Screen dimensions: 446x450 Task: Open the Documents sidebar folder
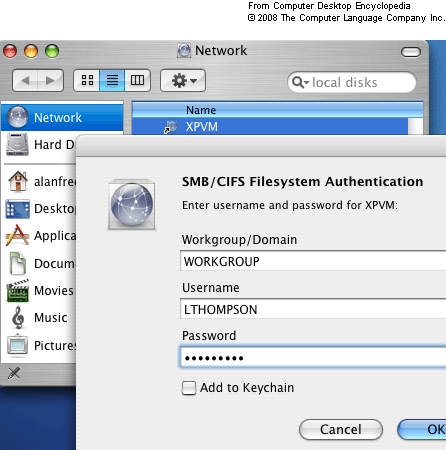(39, 263)
